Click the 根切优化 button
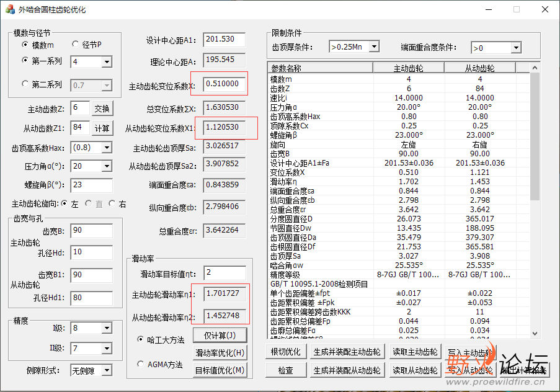 [x=286, y=352]
